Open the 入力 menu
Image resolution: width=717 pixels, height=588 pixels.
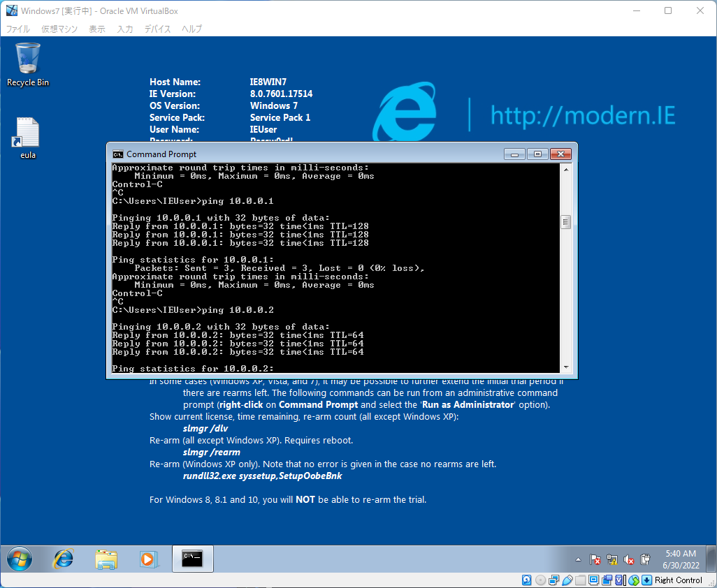125,29
